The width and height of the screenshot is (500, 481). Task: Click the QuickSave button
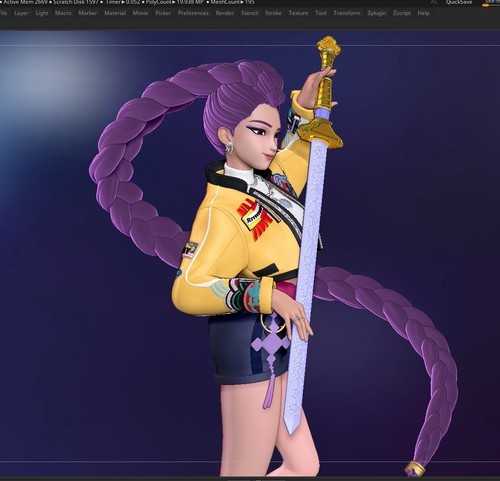(459, 2)
